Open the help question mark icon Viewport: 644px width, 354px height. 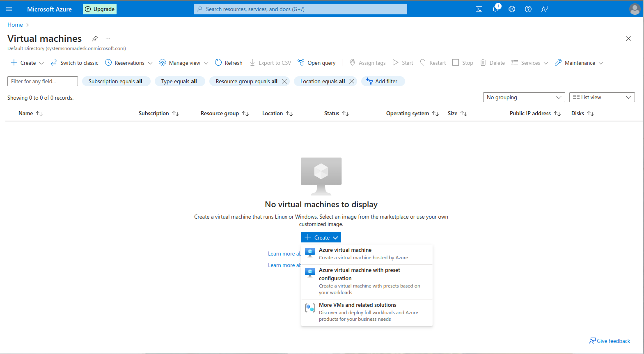point(528,9)
